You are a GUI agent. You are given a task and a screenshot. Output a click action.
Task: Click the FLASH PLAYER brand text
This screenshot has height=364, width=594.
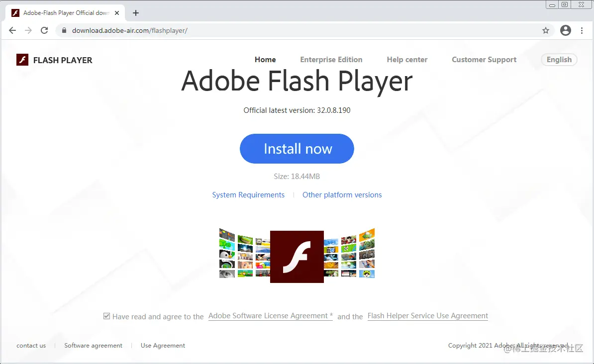point(63,60)
